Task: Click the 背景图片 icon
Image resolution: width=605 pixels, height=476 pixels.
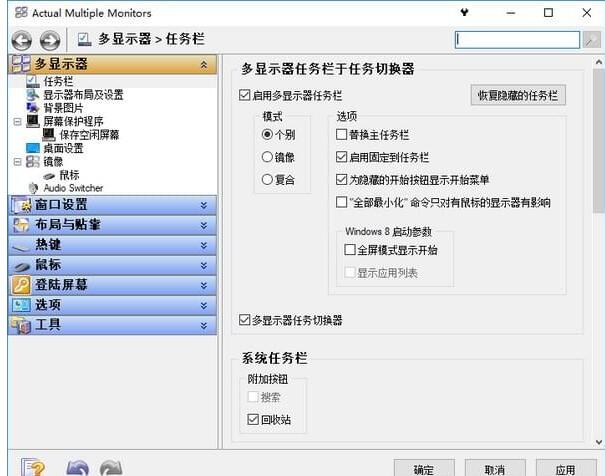Action: [x=33, y=108]
